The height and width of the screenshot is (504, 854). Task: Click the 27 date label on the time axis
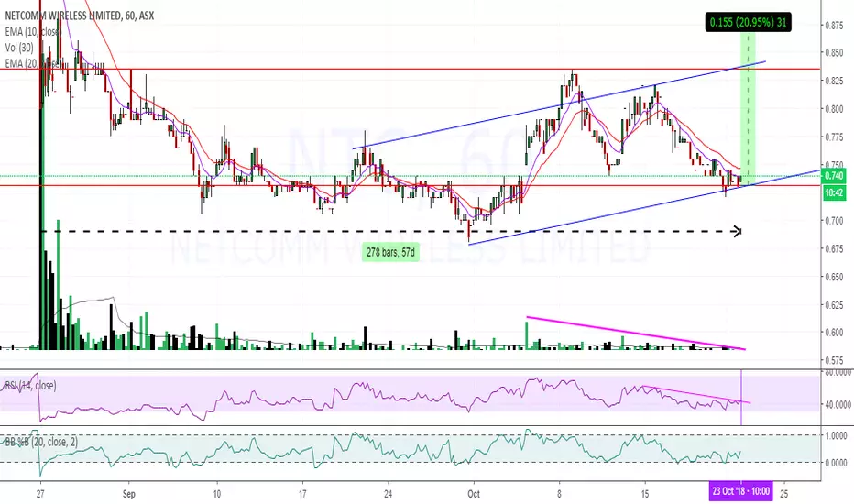coord(40,494)
